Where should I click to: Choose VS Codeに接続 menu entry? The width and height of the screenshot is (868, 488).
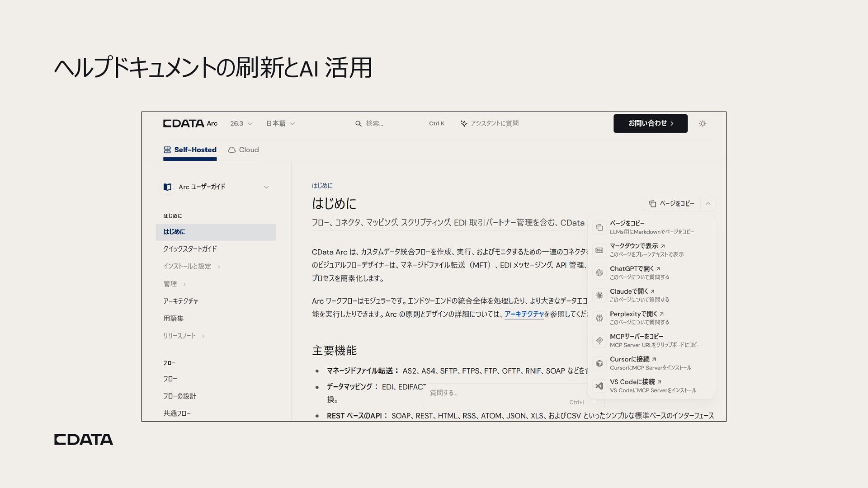coord(651,386)
